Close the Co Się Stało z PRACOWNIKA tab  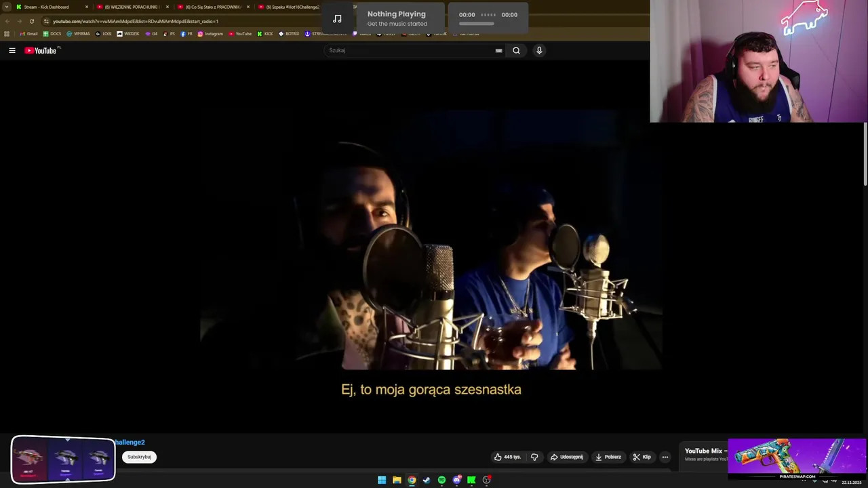tap(248, 7)
